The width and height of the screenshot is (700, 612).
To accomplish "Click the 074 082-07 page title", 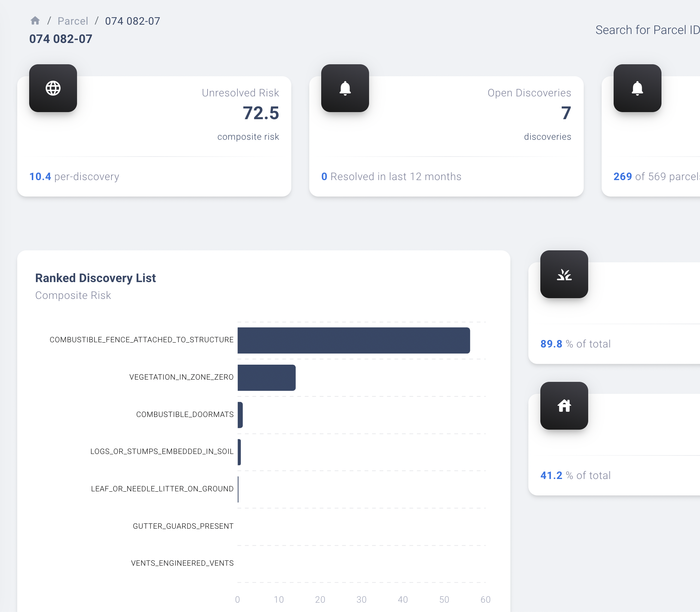I will coord(61,39).
